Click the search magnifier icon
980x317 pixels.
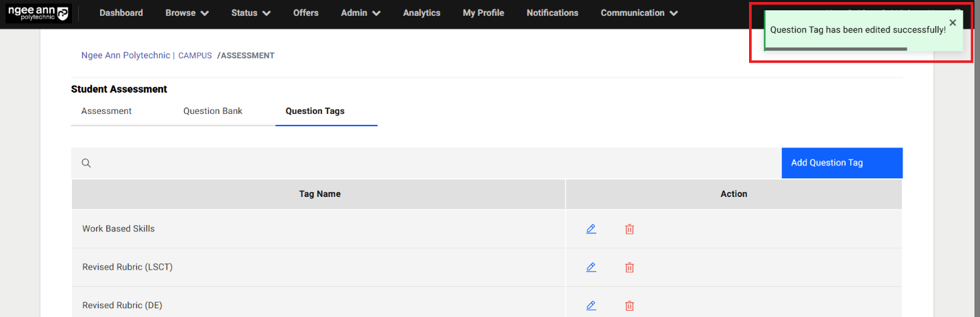(86, 163)
